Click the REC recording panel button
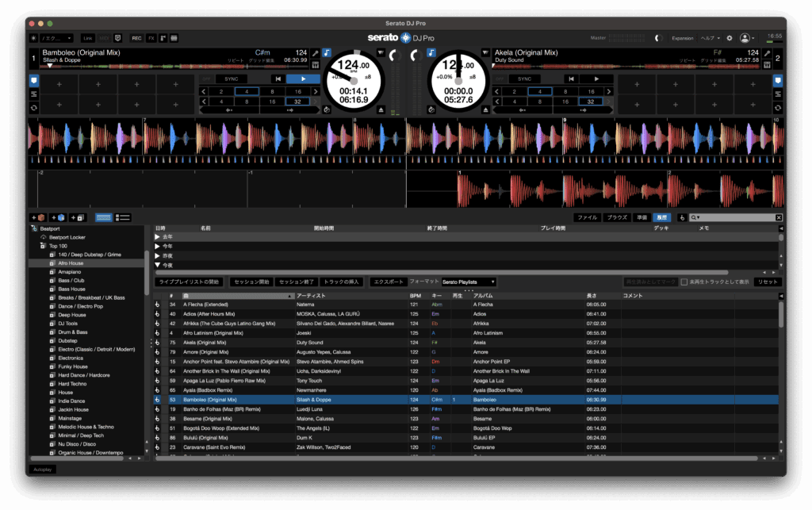This screenshot has height=510, width=812. click(x=136, y=38)
